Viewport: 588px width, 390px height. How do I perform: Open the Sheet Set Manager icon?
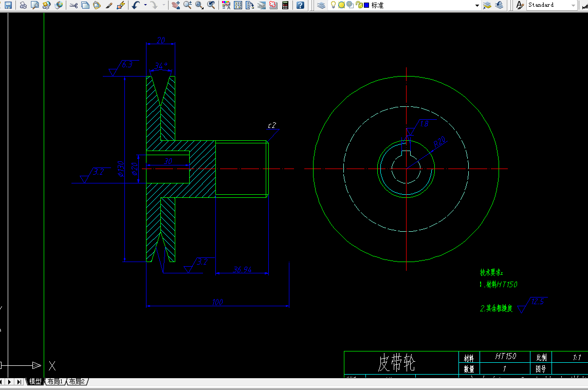click(262, 5)
